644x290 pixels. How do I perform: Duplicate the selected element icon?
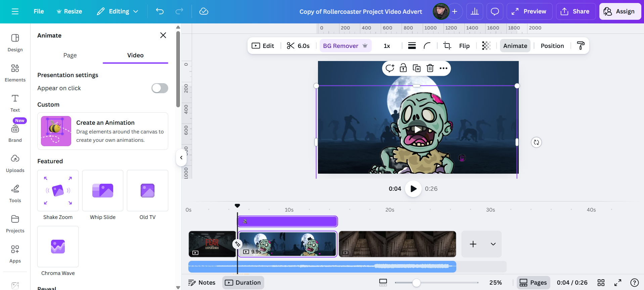pyautogui.click(x=416, y=68)
